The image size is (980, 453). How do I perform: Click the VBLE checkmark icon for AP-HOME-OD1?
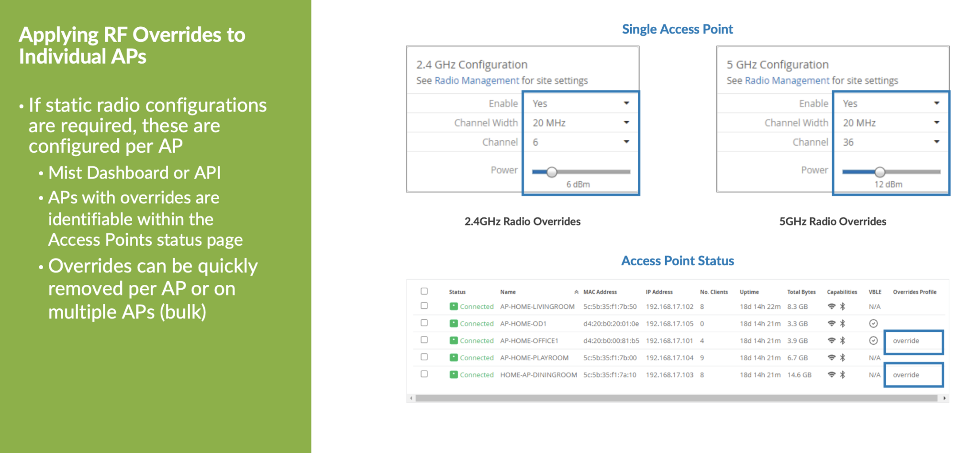coord(873,324)
